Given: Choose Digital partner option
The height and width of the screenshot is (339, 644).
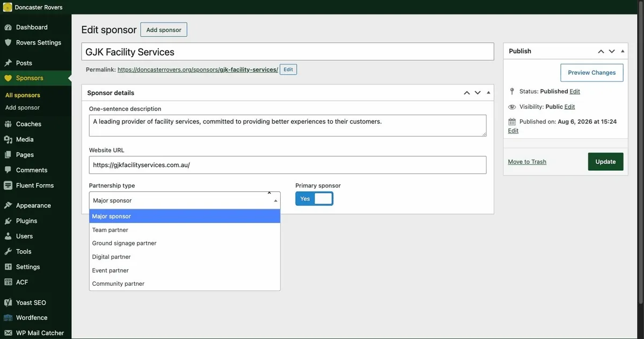Looking at the screenshot, I should [185, 257].
